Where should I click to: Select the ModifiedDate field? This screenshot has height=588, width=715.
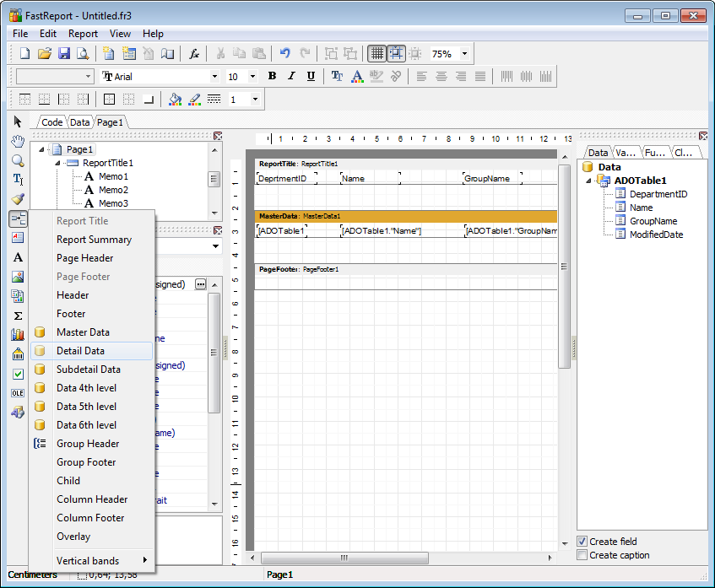point(656,235)
